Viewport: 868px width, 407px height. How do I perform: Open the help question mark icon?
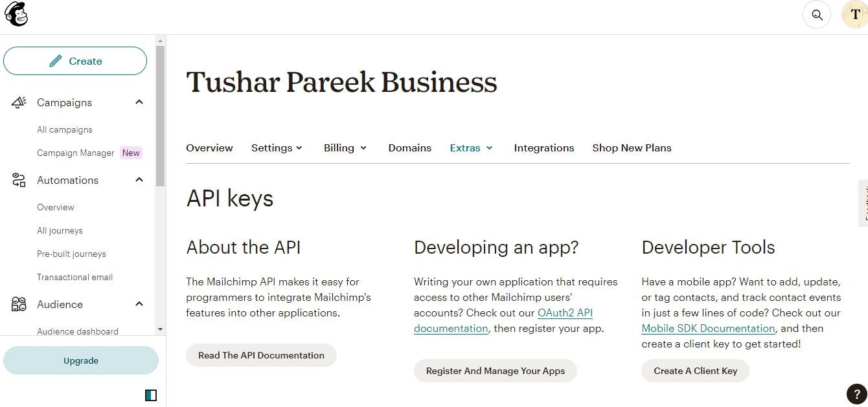click(856, 393)
